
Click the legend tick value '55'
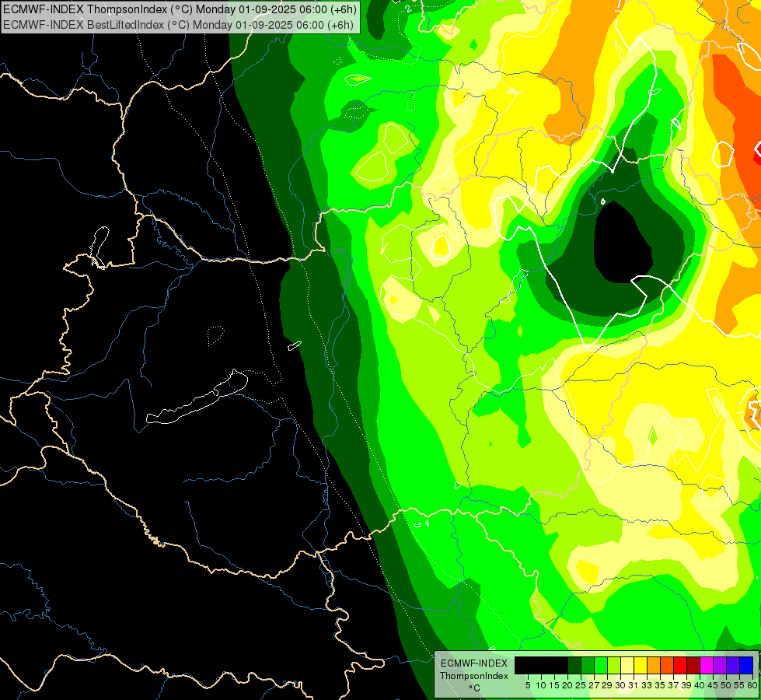point(740,685)
